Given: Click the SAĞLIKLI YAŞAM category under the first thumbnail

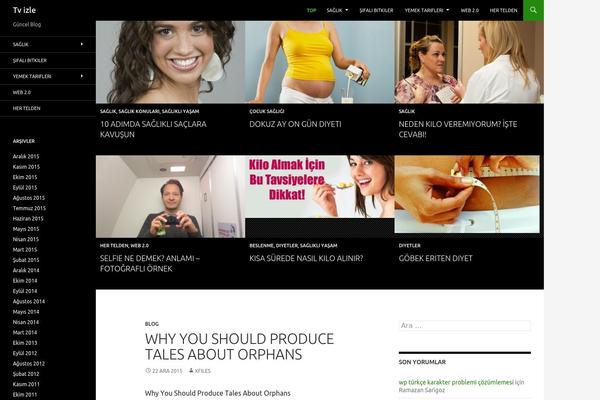Looking at the screenshot, I should click(180, 111).
